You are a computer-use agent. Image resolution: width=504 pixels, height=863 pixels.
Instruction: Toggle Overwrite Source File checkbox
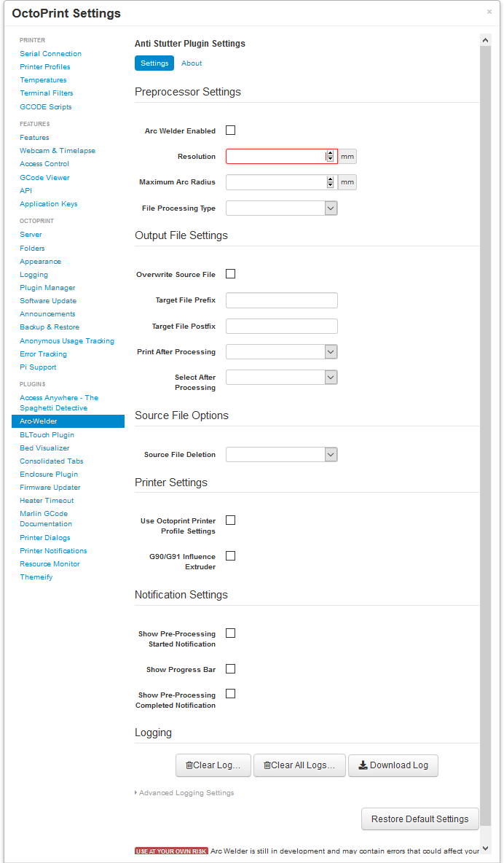click(231, 273)
